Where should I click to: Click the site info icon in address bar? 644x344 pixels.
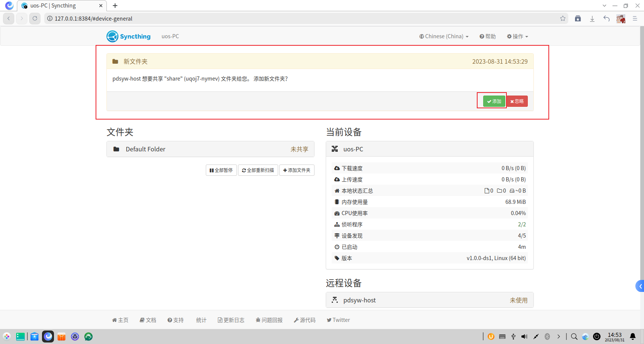[x=50, y=18]
